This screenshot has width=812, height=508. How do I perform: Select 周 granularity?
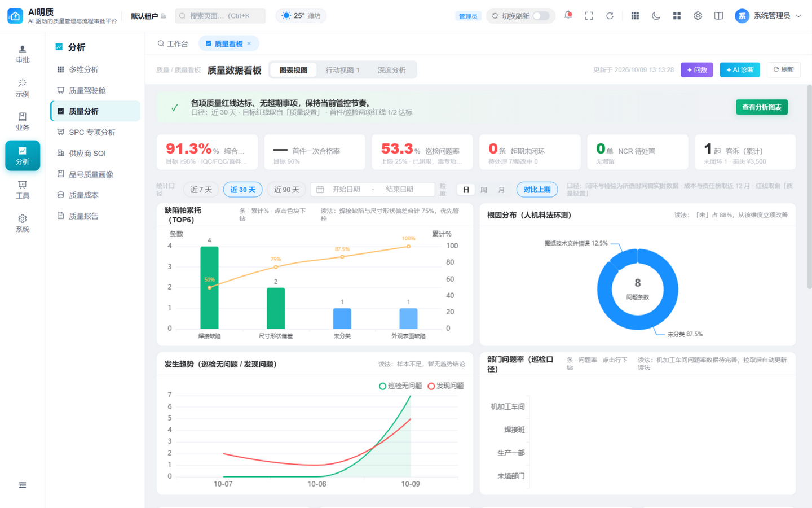484,190
